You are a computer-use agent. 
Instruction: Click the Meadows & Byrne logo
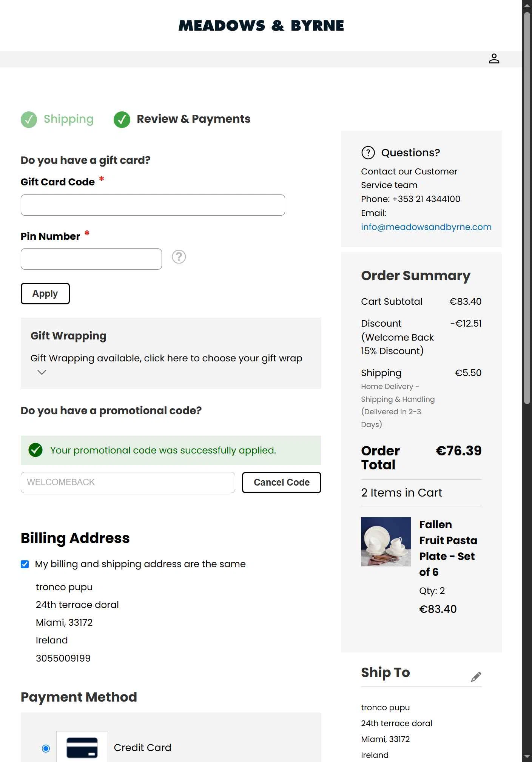[x=261, y=26]
